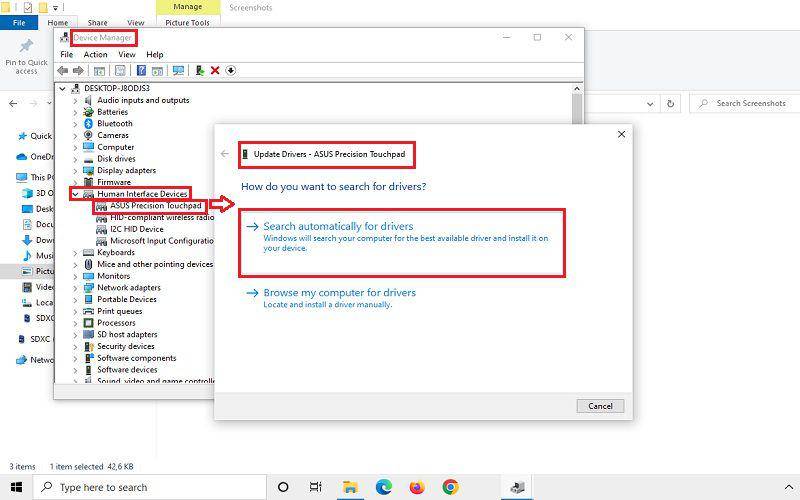Collapse Human Interface Devices category
Screen dimensions: 800x500
tap(76, 194)
